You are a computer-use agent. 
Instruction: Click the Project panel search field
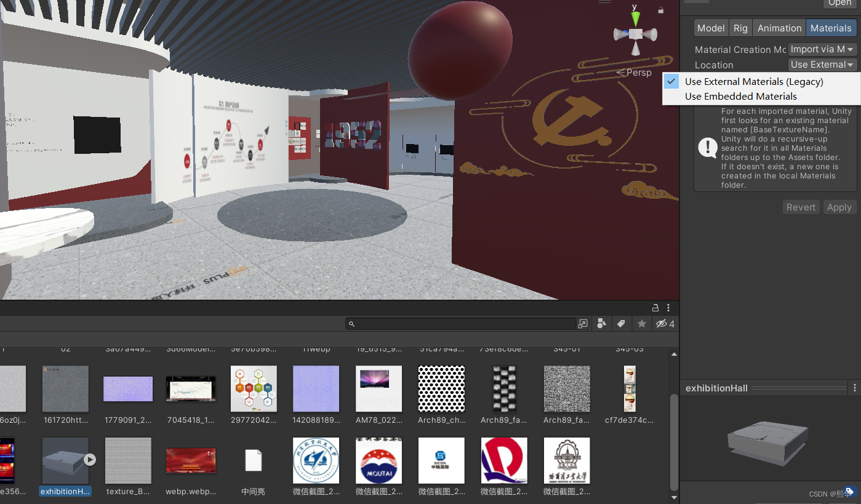click(460, 324)
